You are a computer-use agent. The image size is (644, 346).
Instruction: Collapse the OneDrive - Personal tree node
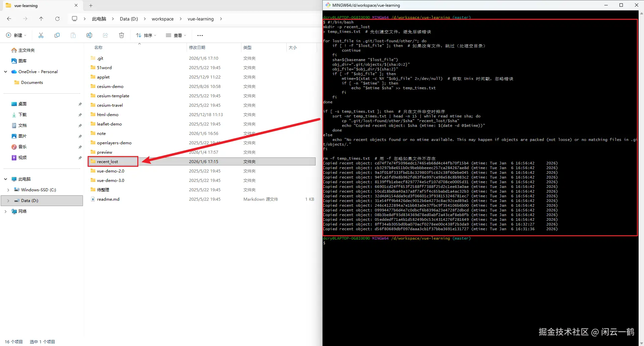[6, 71]
